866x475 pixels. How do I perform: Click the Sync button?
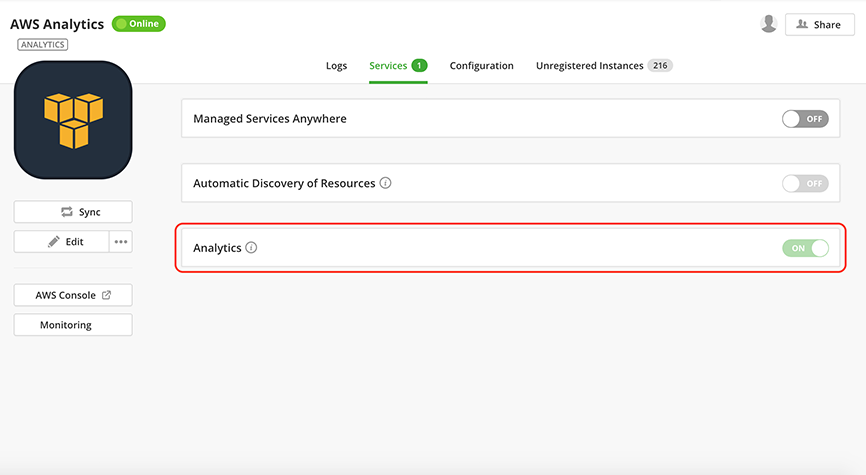tap(73, 212)
